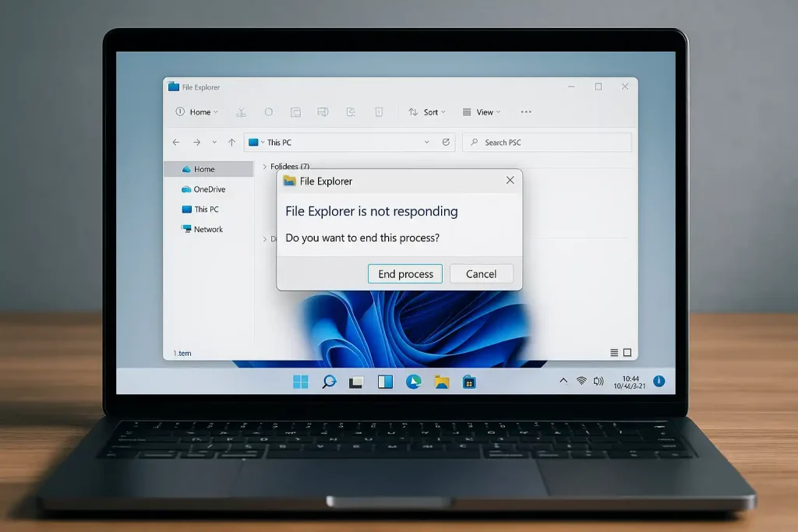End the unresponsive File Explorer process

coord(405,273)
